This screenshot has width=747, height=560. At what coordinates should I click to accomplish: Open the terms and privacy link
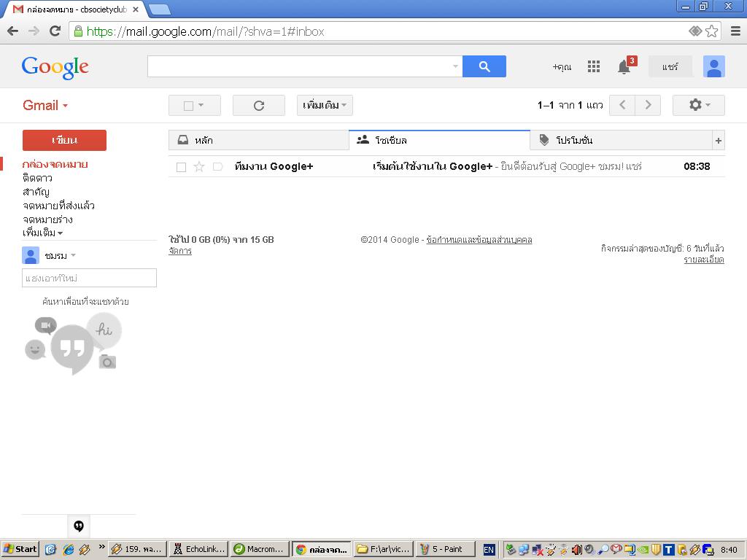click(479, 239)
